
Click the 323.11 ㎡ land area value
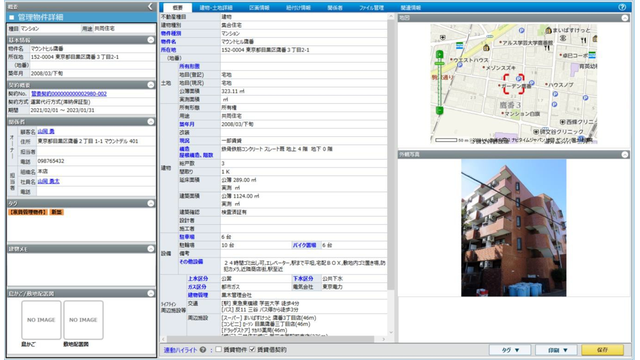(x=233, y=91)
